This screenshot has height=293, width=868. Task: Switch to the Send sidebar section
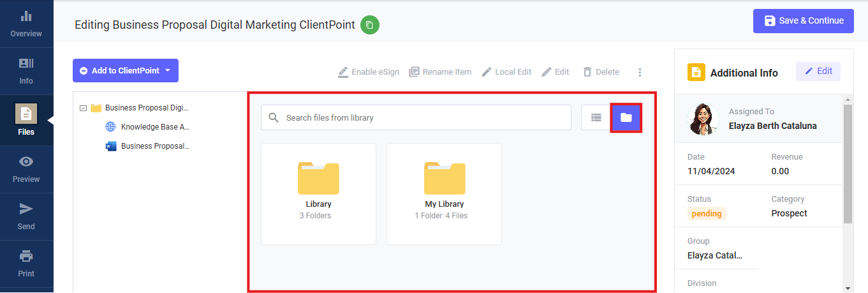26,216
